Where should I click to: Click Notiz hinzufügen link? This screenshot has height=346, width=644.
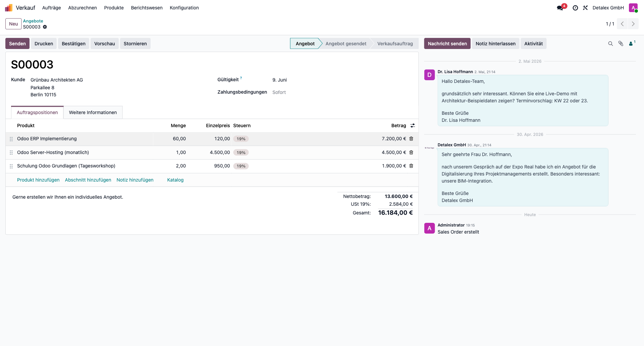(x=135, y=180)
